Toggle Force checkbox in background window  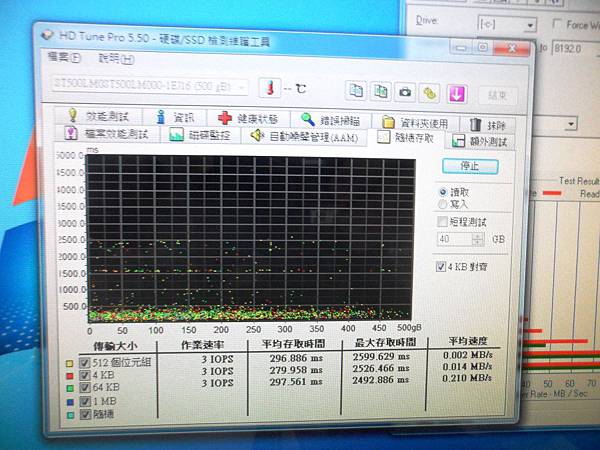[x=557, y=24]
